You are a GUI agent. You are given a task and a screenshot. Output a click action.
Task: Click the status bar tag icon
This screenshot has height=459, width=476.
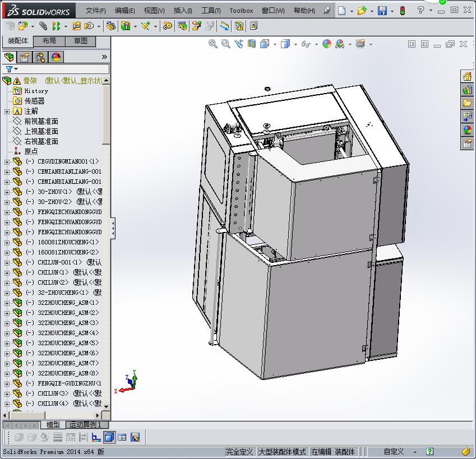pyautogui.click(x=466, y=452)
